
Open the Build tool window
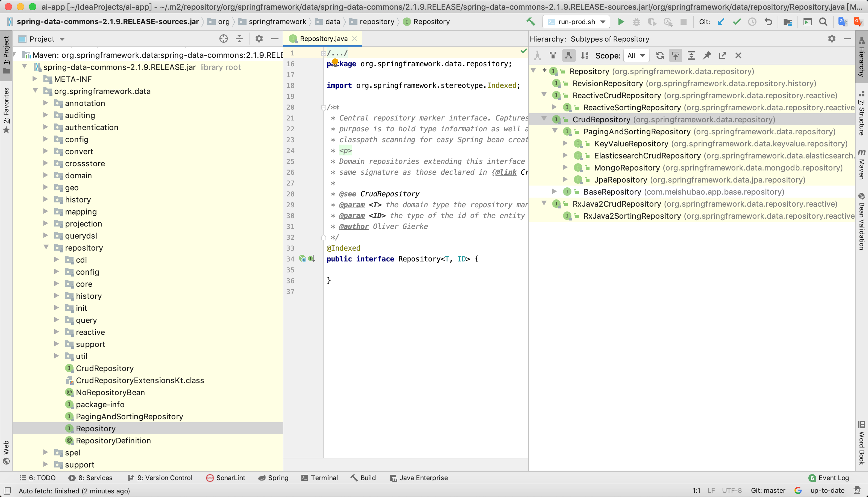point(363,477)
